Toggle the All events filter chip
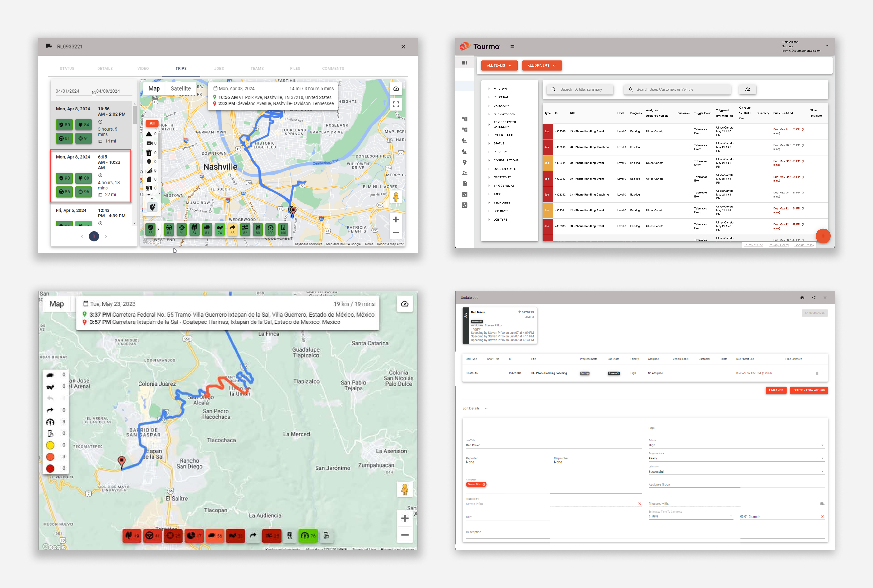The width and height of the screenshot is (873, 588). [x=152, y=123]
